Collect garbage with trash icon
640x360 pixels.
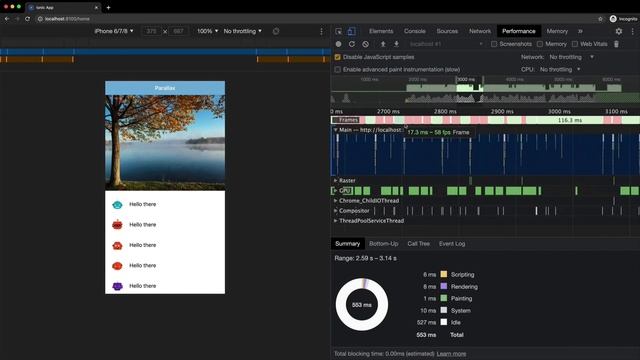(x=616, y=44)
